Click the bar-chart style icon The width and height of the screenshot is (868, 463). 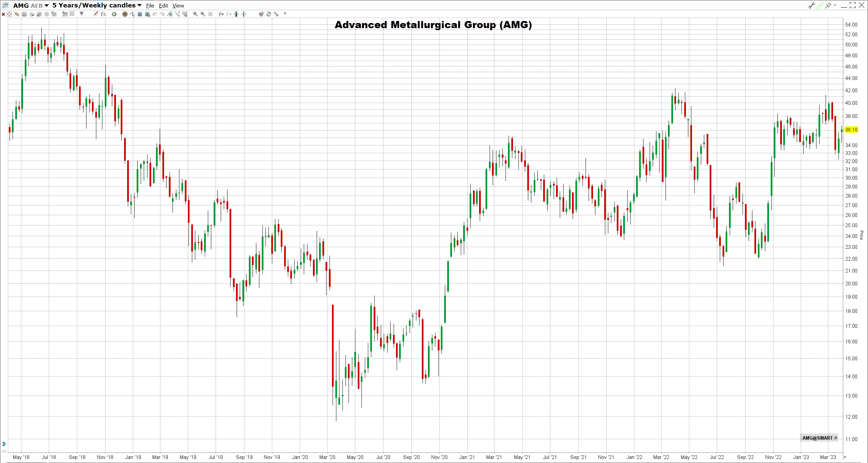pos(103,14)
